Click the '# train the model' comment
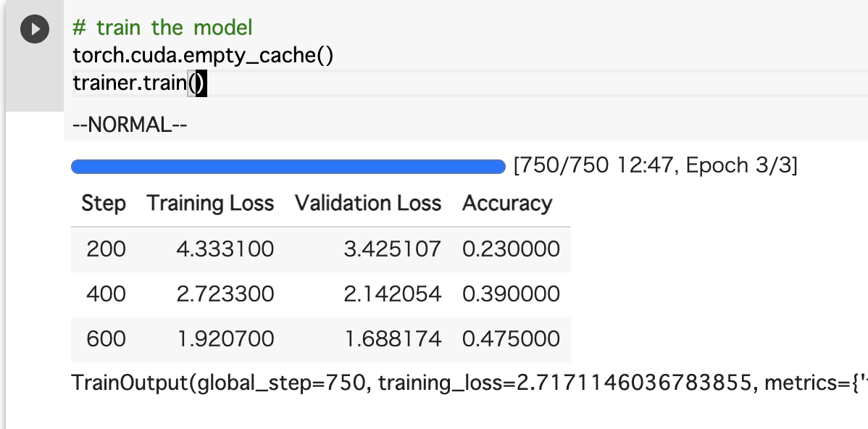This screenshot has width=868, height=429. 163,28
